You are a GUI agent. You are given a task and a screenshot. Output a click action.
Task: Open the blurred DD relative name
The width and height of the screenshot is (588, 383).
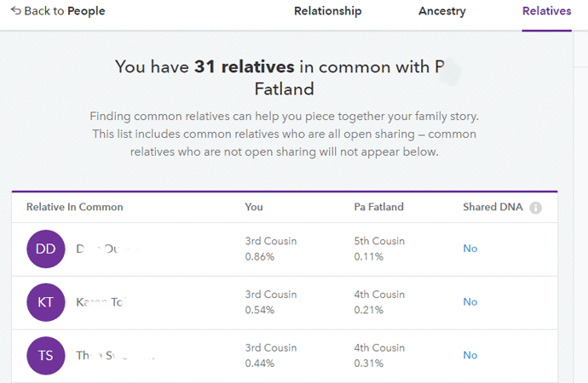107,249
